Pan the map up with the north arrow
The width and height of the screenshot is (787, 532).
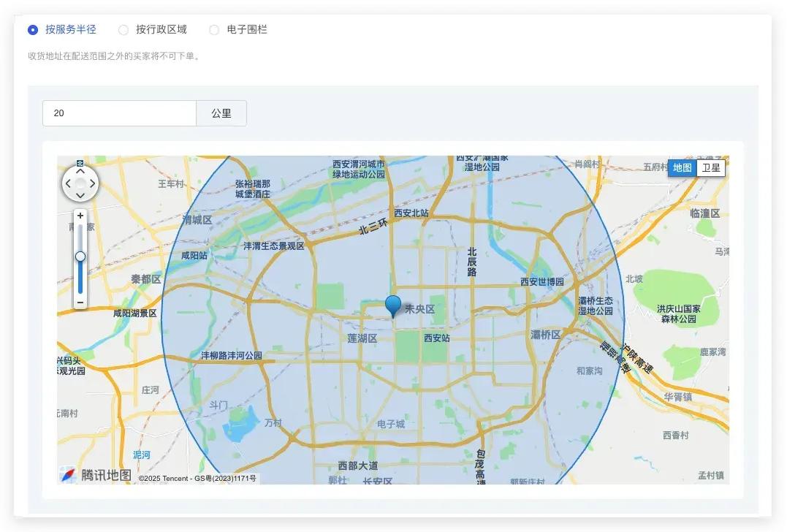80,172
